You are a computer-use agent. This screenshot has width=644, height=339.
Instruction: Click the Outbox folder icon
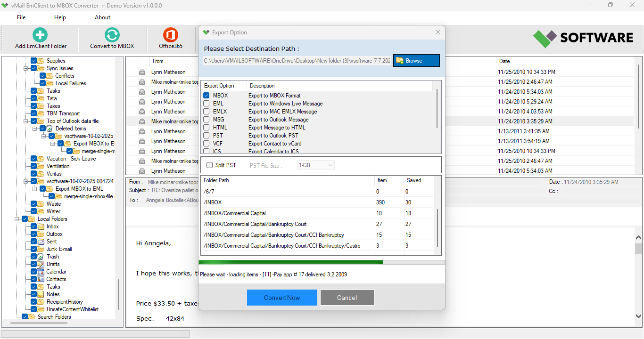[41, 234]
